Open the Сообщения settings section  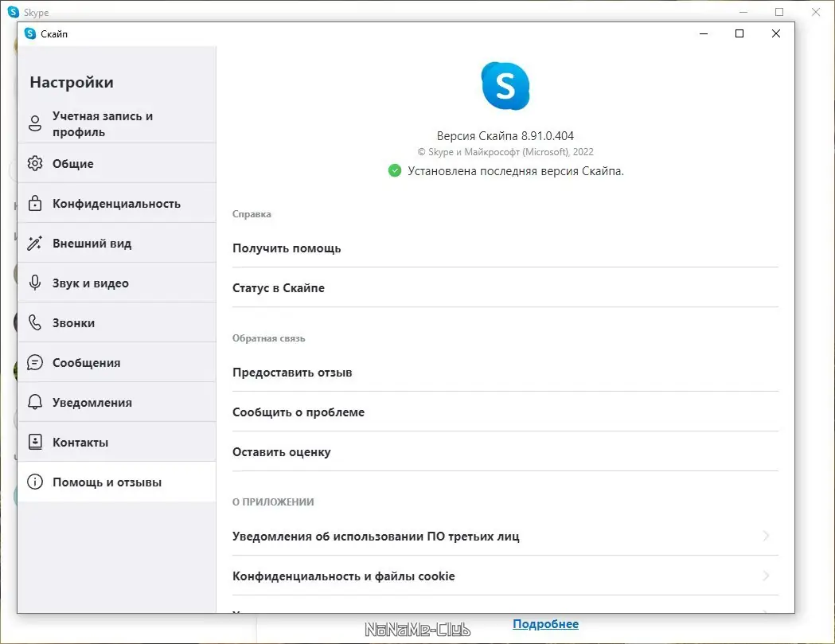coord(117,363)
